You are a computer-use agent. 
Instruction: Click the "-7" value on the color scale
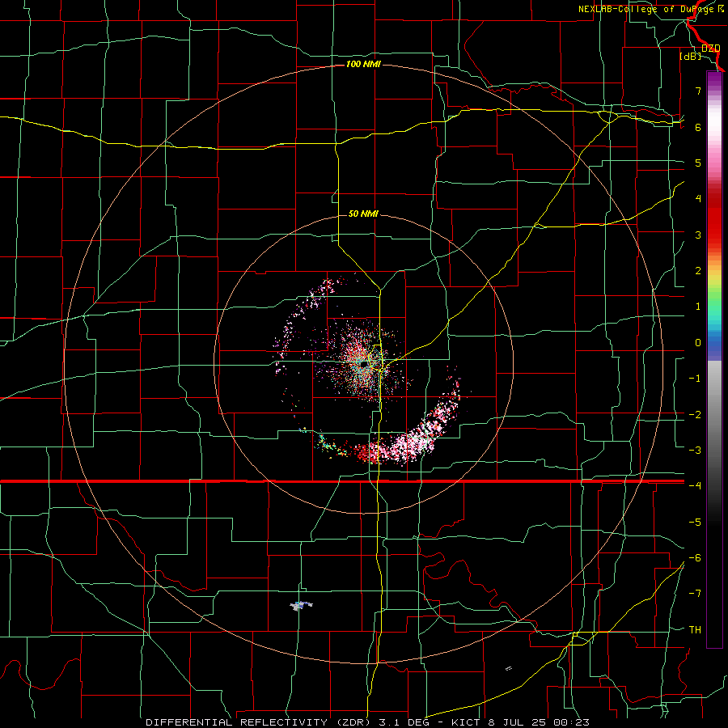click(695, 594)
